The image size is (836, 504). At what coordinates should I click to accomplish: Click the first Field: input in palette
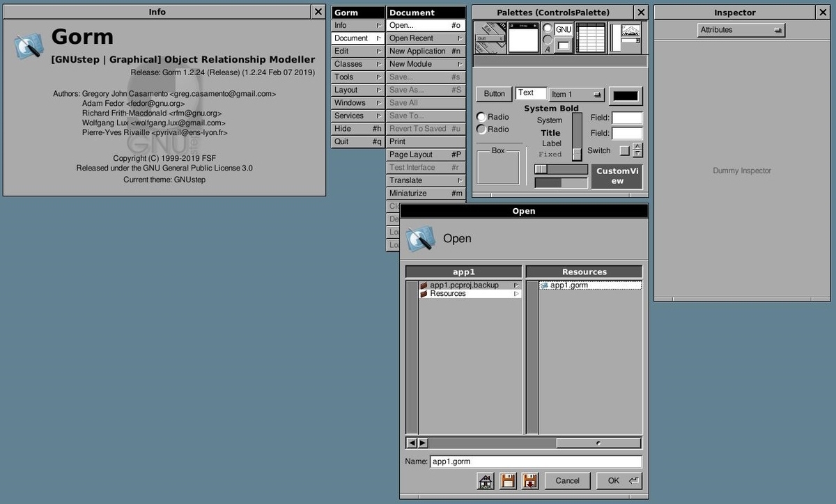[x=627, y=118]
